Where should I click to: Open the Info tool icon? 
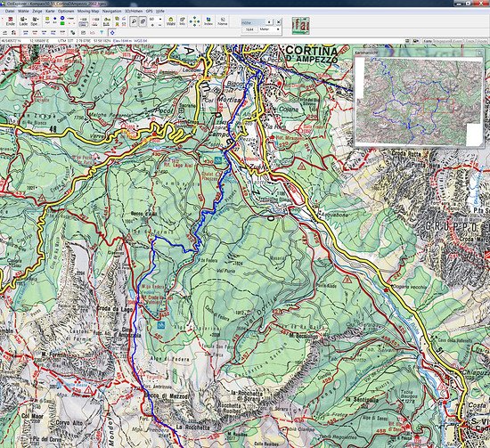pyautogui.click(x=182, y=21)
